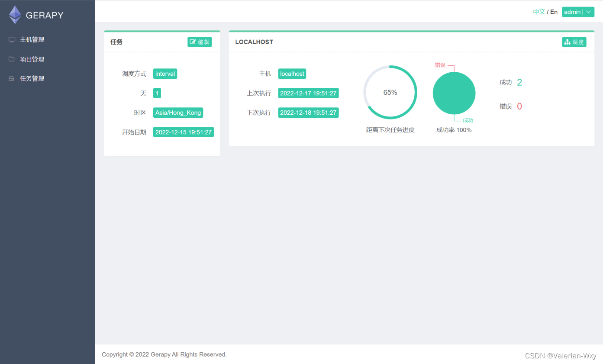This screenshot has height=364, width=603.
Task: Click the 距离下次任务进度 caption
Action: pyautogui.click(x=390, y=130)
